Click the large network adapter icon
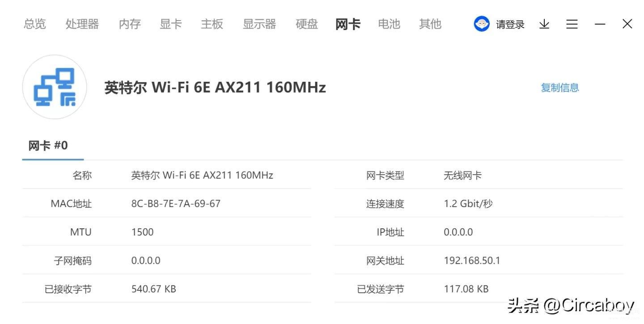Screen dimensions: 644x324 [55, 87]
